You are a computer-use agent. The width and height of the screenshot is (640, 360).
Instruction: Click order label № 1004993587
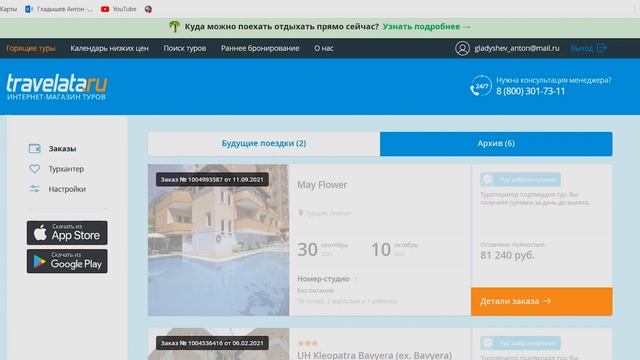212,179
